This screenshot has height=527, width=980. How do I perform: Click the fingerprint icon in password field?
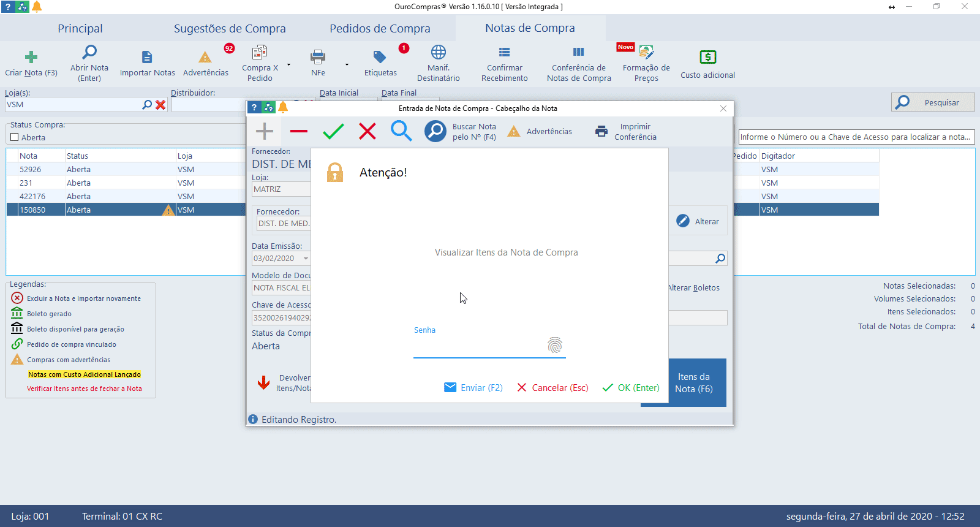555,345
